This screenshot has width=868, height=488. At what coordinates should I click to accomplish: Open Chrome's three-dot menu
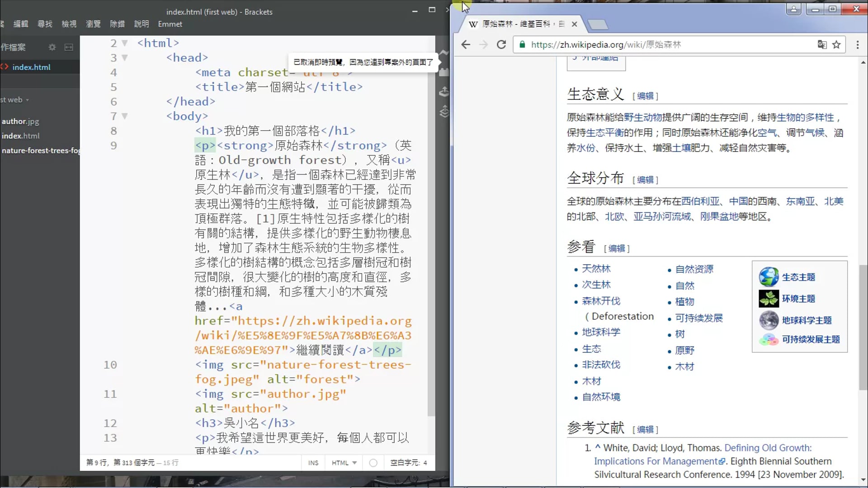858,44
